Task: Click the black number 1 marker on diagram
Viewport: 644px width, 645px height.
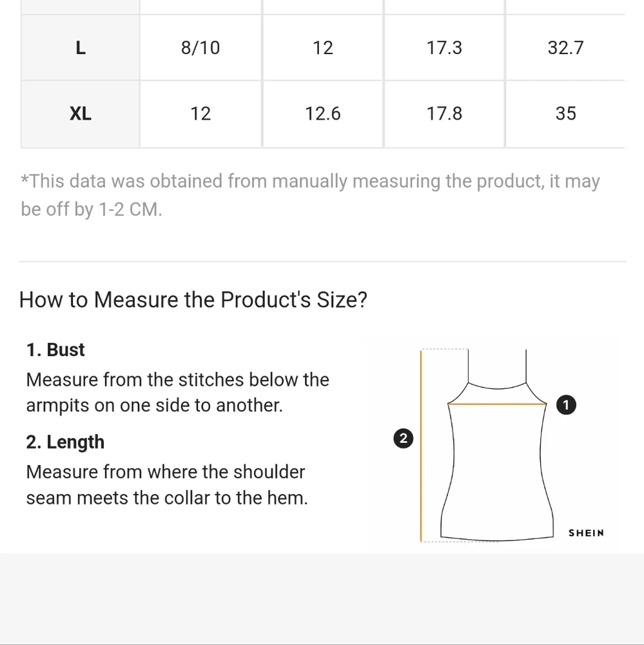Action: pos(565,405)
